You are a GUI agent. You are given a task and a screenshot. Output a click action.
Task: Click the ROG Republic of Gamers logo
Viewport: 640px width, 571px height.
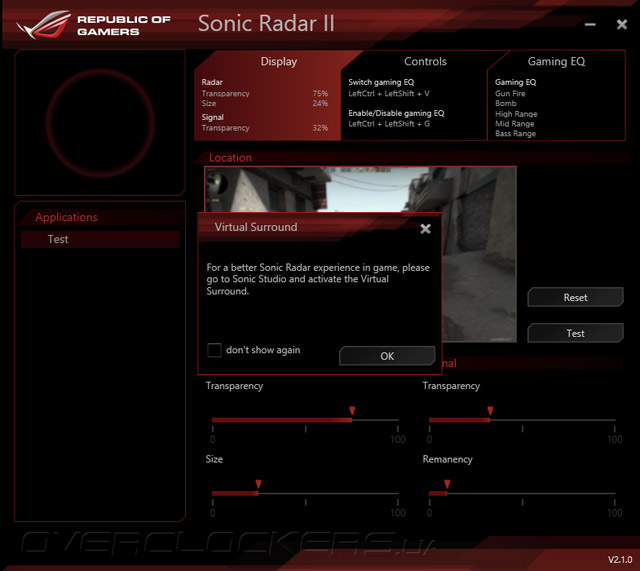tap(93, 25)
